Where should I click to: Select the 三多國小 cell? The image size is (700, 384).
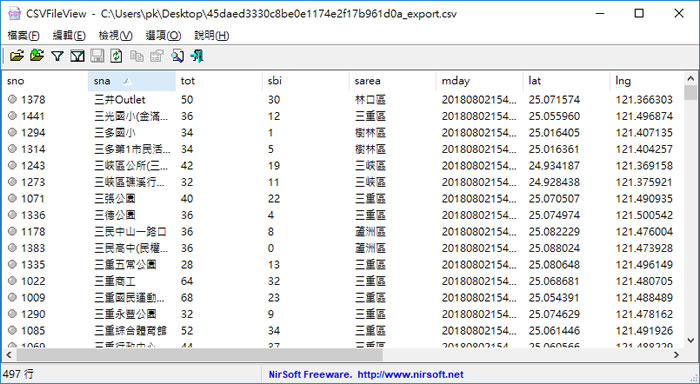coord(115,132)
